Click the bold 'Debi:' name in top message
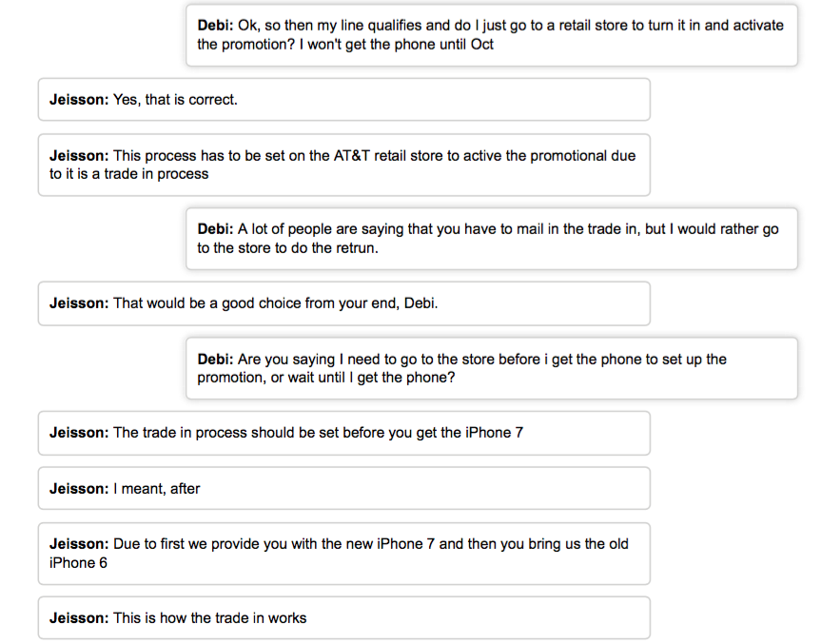This screenshot has height=644, width=821. coord(215,25)
